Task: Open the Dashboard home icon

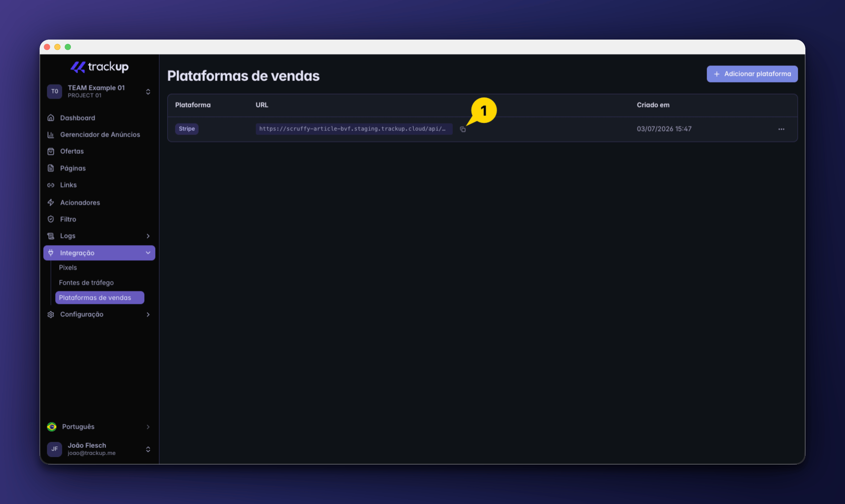Action: (x=51, y=118)
